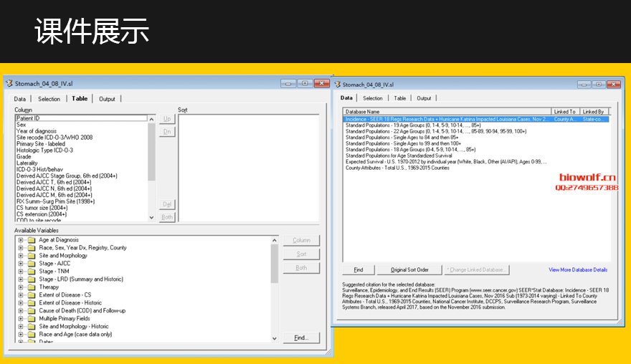Select Standard Populations - 22 Age Groups row
Screen dimensions: 631x364
[476, 132]
